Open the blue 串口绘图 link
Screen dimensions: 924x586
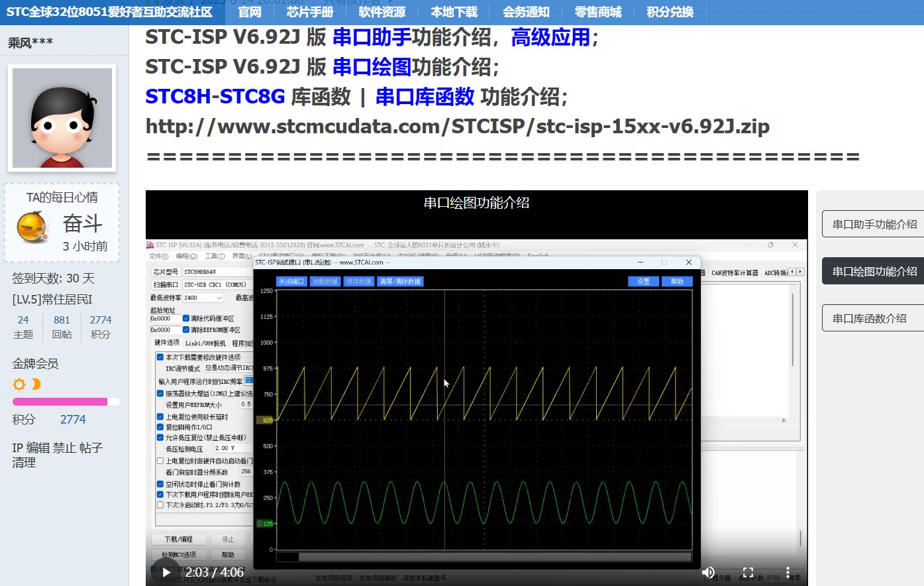(372, 67)
